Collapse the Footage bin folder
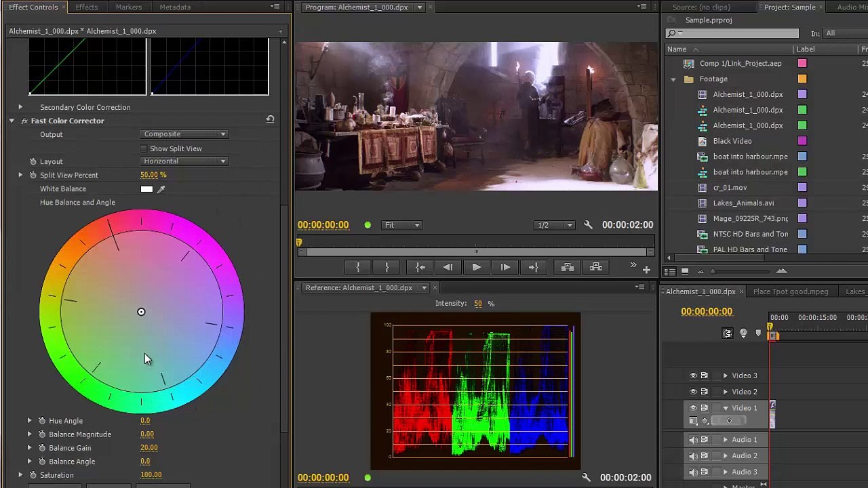Image resolution: width=868 pixels, height=488 pixels. click(673, 79)
